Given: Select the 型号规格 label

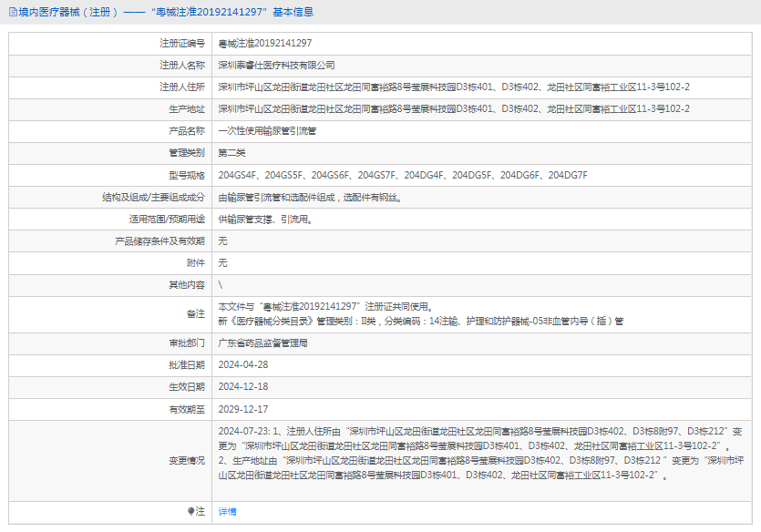Looking at the screenshot, I should click(187, 175).
